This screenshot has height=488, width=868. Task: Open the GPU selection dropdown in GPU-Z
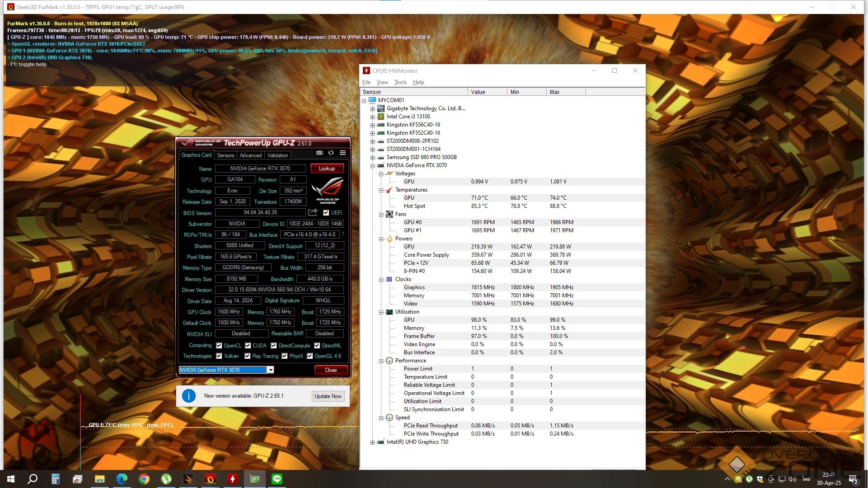[x=270, y=370]
